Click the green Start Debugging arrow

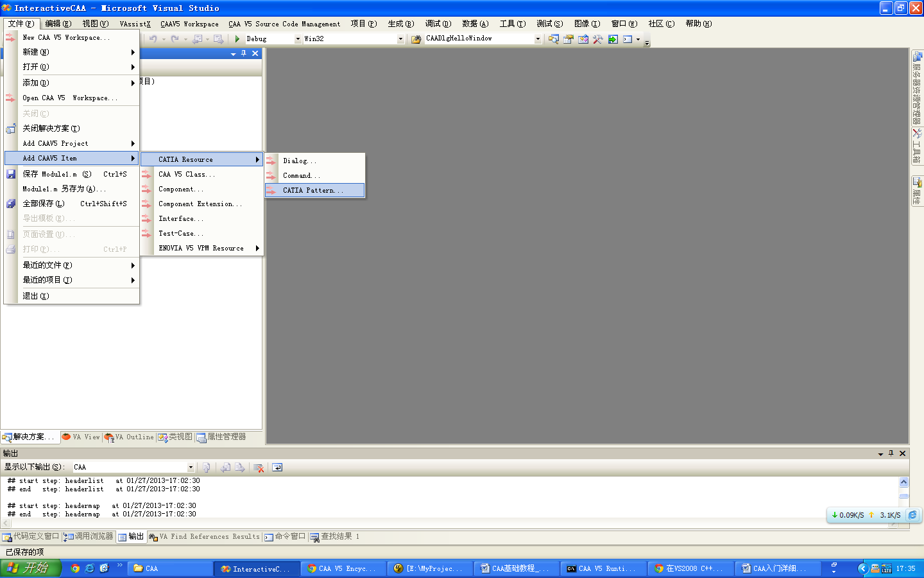(x=237, y=39)
